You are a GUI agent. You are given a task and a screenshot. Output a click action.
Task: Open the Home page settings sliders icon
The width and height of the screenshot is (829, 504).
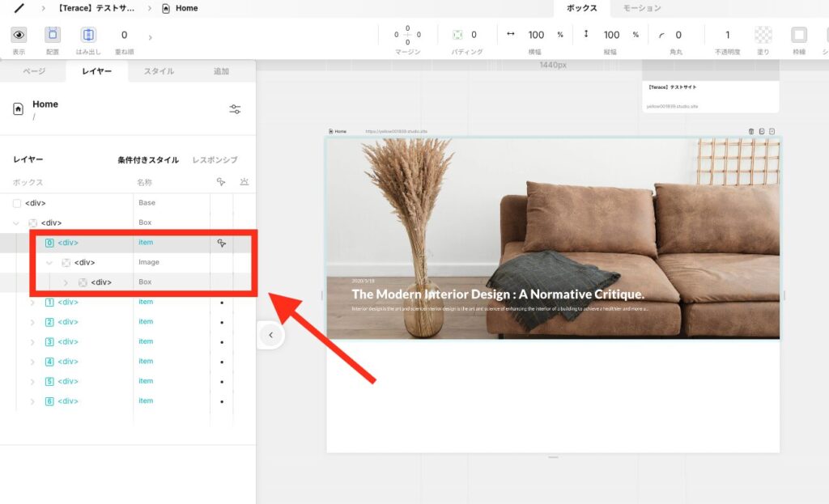point(235,109)
